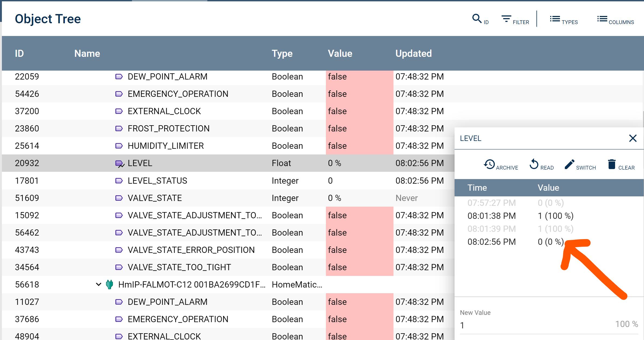Sort by the Name column header
Viewport: 644px width, 340px height.
pos(87,53)
